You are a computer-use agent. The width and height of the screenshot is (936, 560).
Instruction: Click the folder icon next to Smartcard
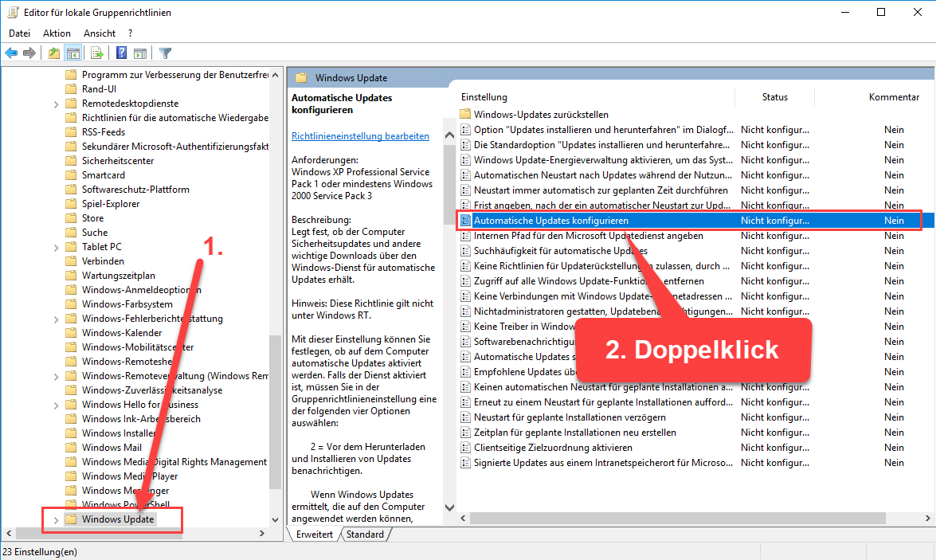(71, 175)
